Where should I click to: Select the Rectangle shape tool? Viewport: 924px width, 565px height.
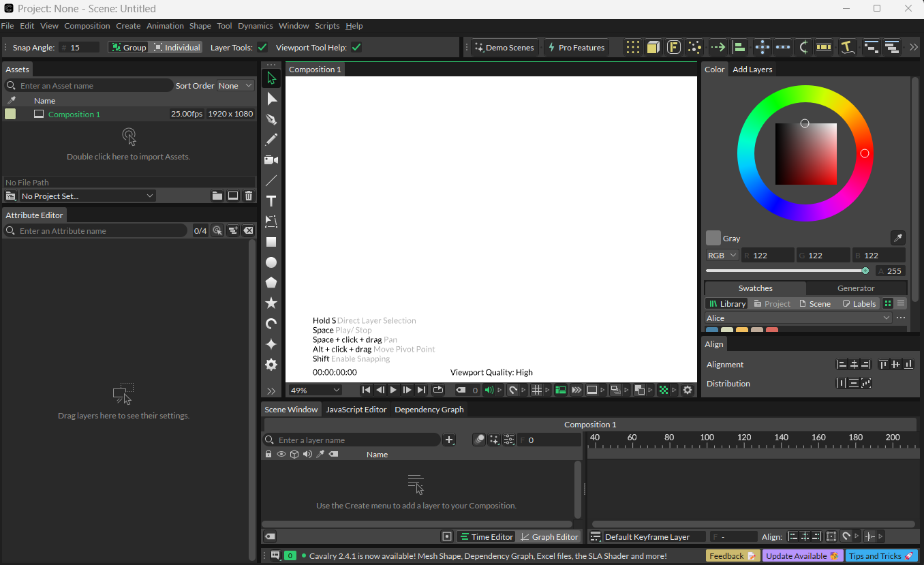[271, 242]
